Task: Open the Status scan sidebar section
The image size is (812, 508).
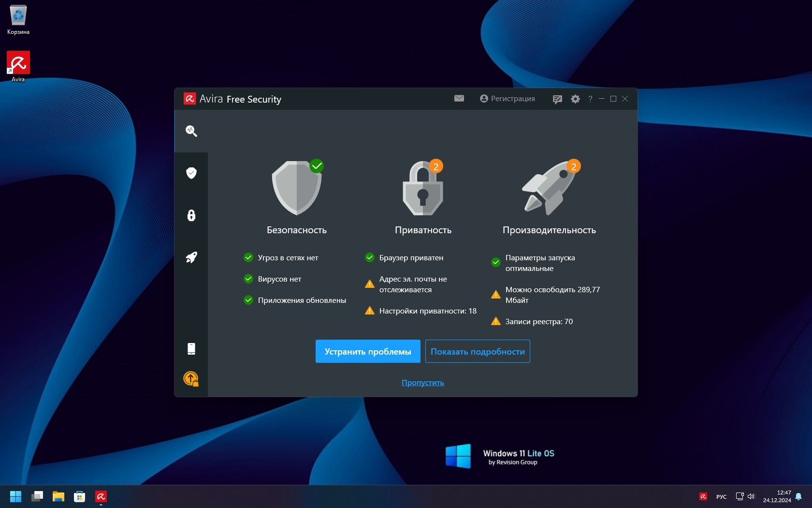Action: 191,131
